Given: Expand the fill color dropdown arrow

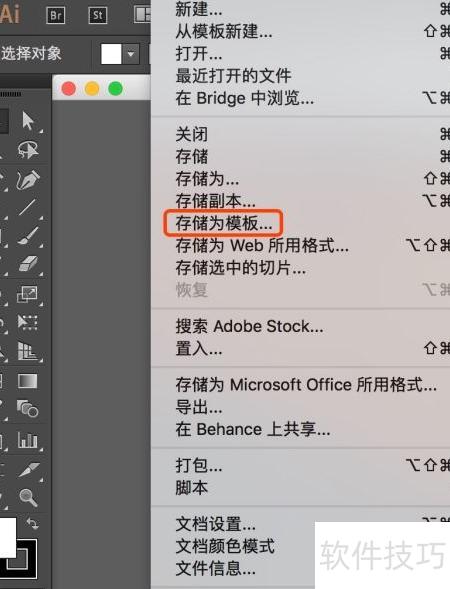Looking at the screenshot, I should point(131,54).
